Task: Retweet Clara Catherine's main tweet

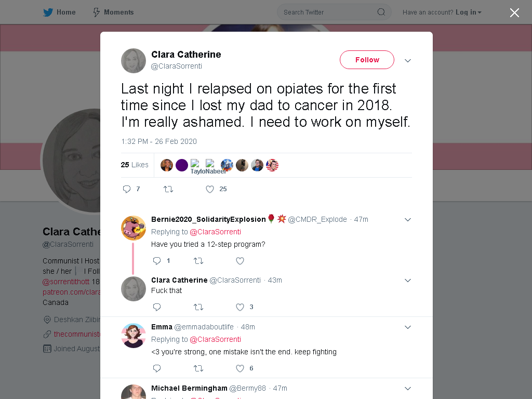Action: click(x=168, y=189)
